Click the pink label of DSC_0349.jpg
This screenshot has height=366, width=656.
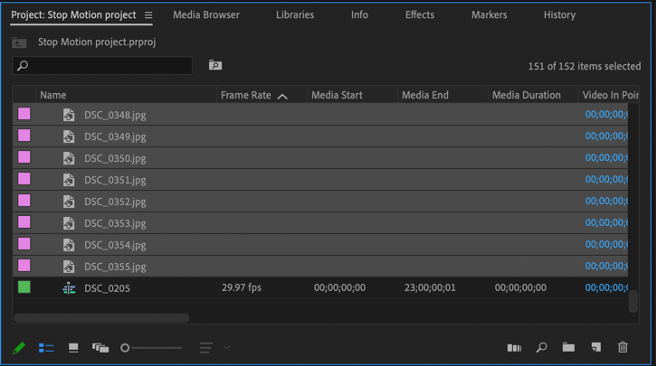point(24,136)
